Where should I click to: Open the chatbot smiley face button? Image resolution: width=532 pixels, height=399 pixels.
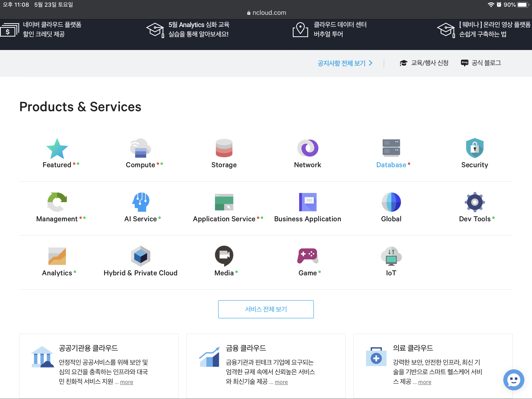click(514, 380)
